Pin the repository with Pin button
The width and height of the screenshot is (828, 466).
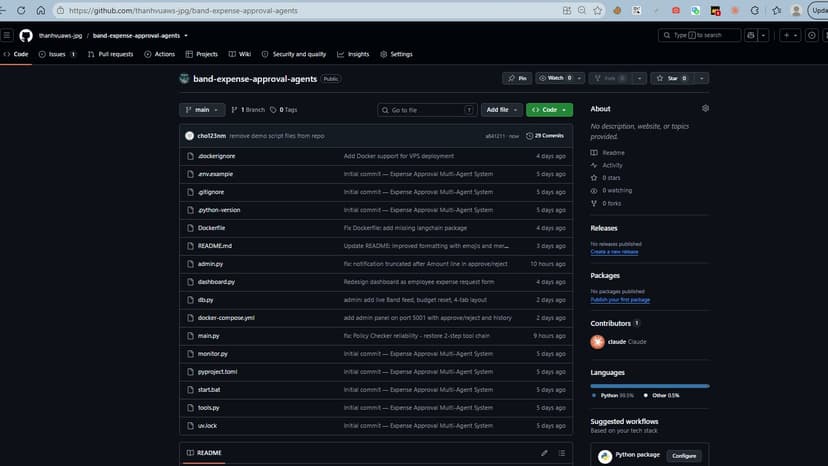(517, 78)
